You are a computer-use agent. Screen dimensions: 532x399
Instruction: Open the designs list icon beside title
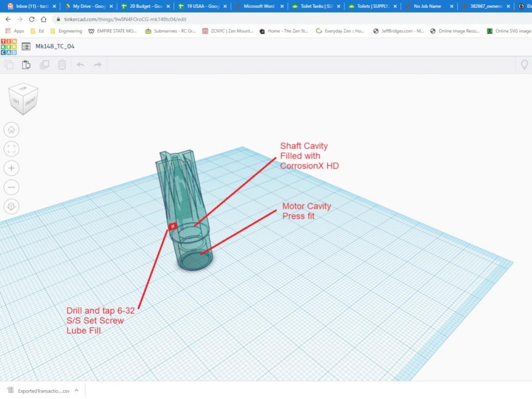[25, 46]
